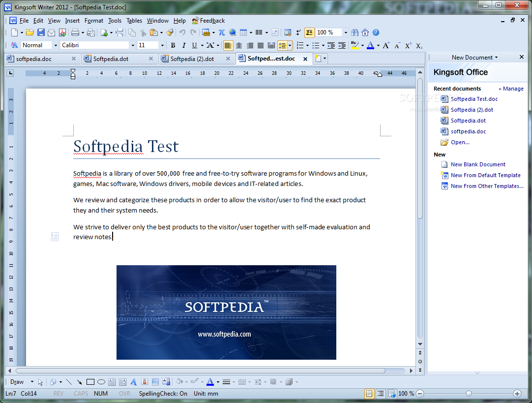The height and width of the screenshot is (403, 532).
Task: Save the document with floppy icon
Action: (x=41, y=32)
